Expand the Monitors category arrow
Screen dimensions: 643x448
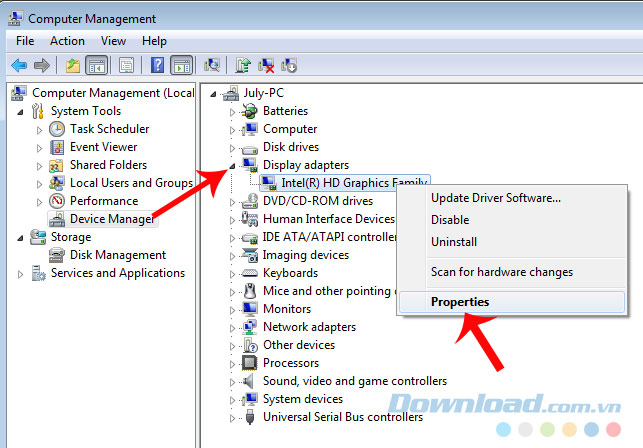pos(232,310)
